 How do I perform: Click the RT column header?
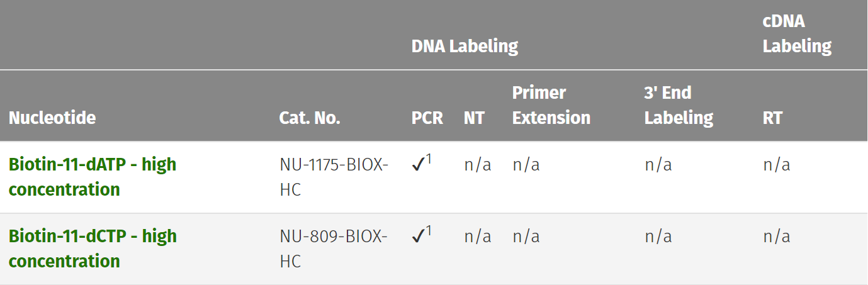pyautogui.click(x=772, y=118)
